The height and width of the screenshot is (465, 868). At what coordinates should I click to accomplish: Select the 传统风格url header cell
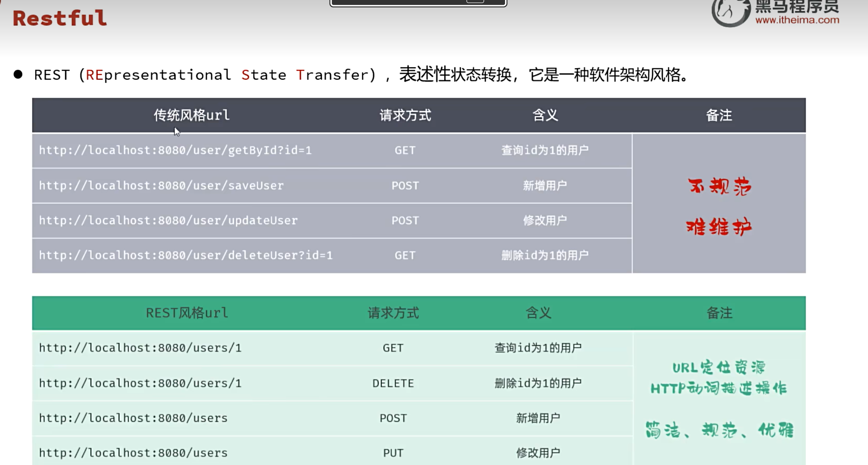click(x=192, y=115)
